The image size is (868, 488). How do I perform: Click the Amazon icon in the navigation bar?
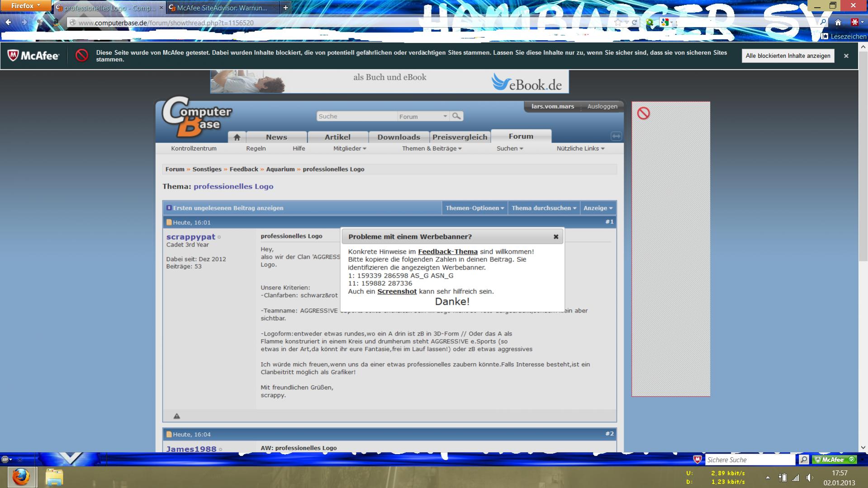coord(56,22)
